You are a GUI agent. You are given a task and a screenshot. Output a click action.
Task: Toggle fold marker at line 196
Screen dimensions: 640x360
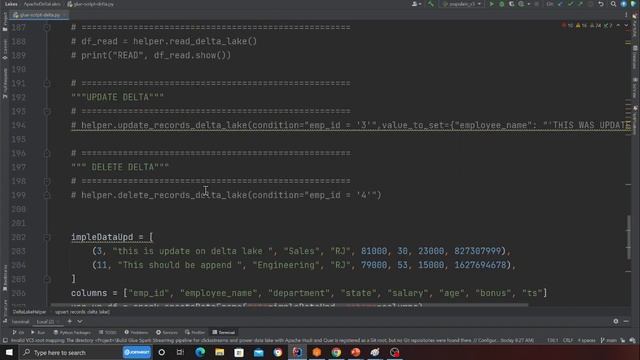47,153
